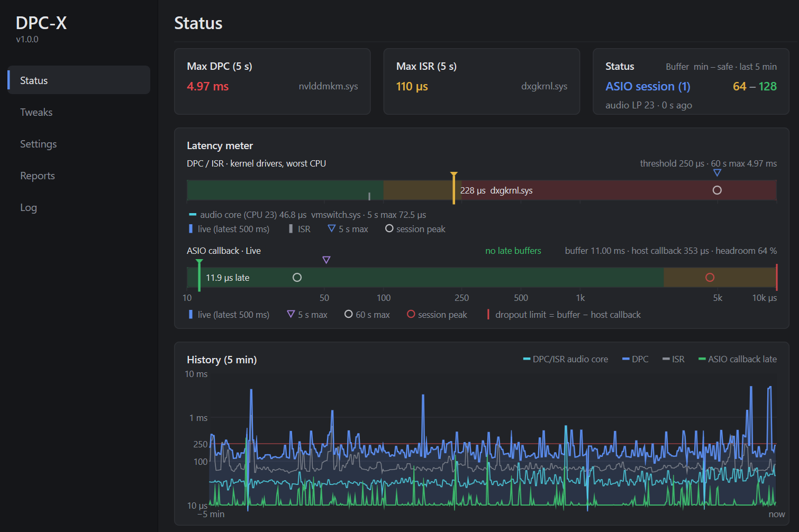Click dxgkrnl.sys in the Max ISR card

[x=544, y=86]
